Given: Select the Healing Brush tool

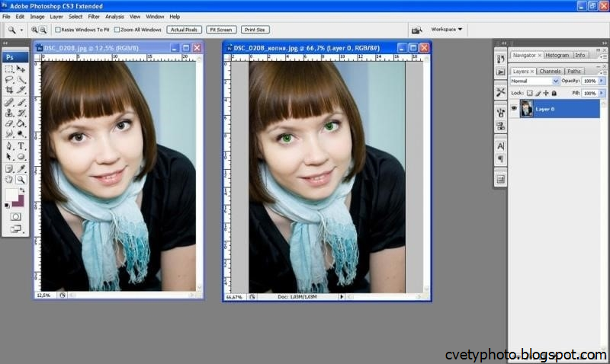Looking at the screenshot, I should tap(9, 102).
